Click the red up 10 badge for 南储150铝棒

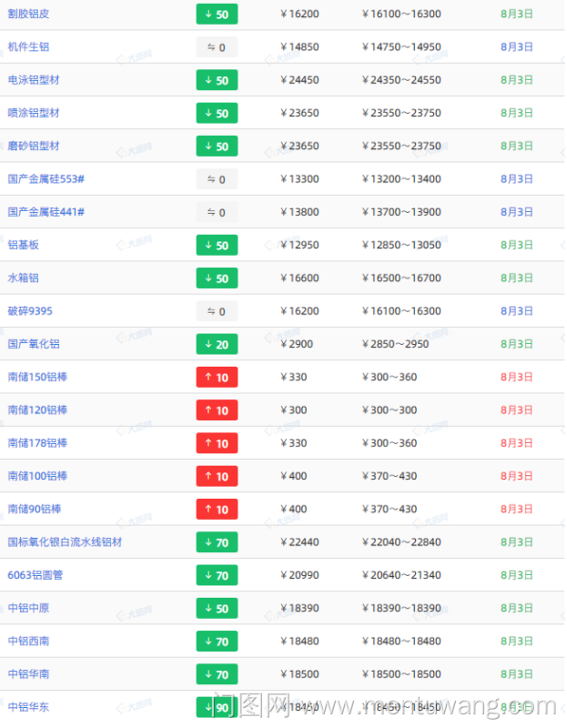tap(217, 378)
